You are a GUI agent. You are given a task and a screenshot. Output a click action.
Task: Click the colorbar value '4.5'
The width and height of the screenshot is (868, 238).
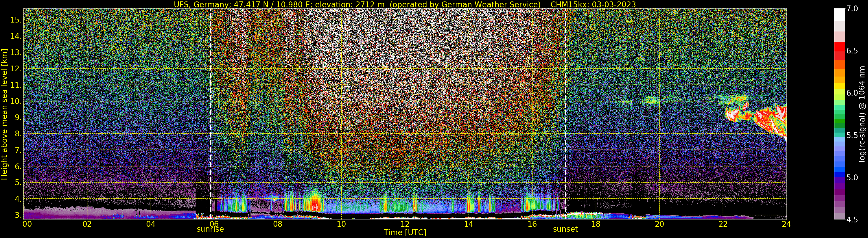tap(852, 220)
